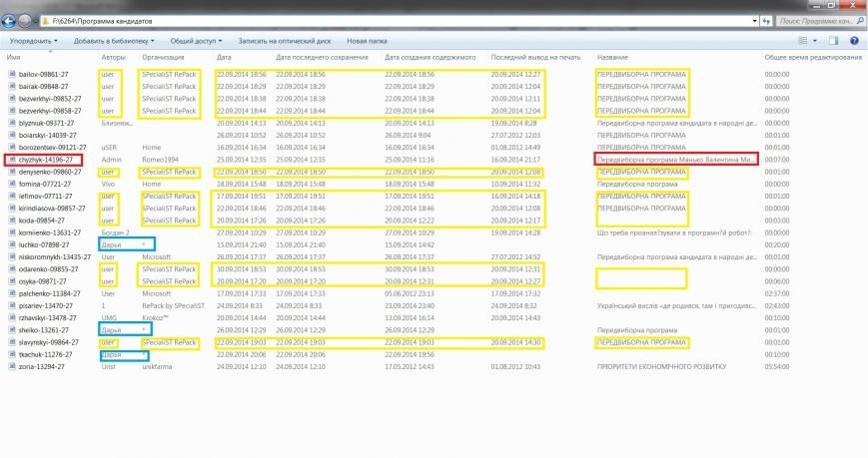Click file icon of bairak-09848-27
This screenshot has width=868, height=458.
pyautogui.click(x=12, y=86)
